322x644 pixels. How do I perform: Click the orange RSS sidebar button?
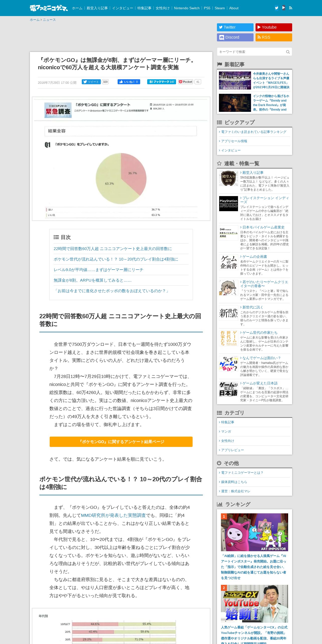coord(274,37)
